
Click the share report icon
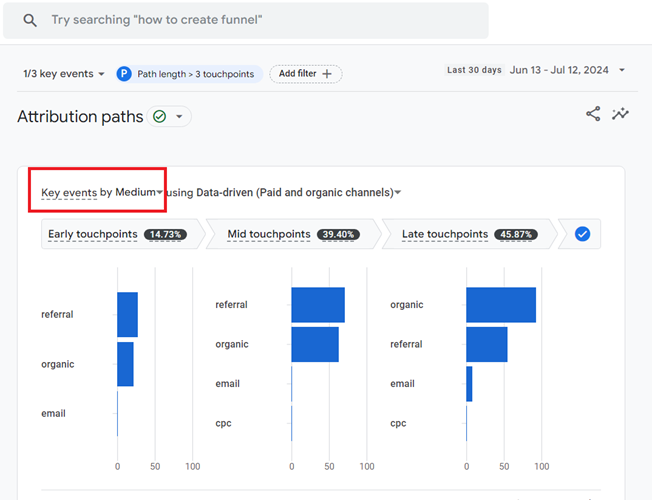(593, 114)
